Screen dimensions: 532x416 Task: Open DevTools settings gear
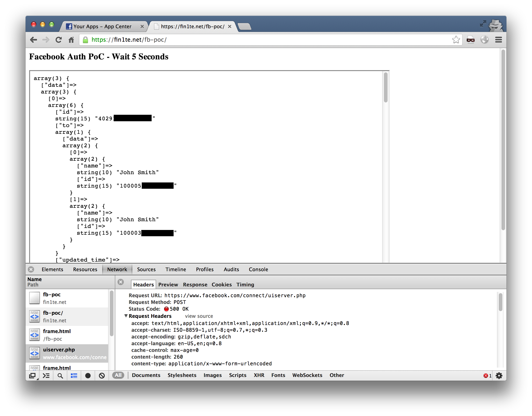499,375
